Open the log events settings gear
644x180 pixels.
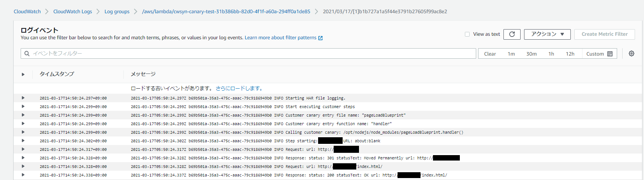pos(632,54)
